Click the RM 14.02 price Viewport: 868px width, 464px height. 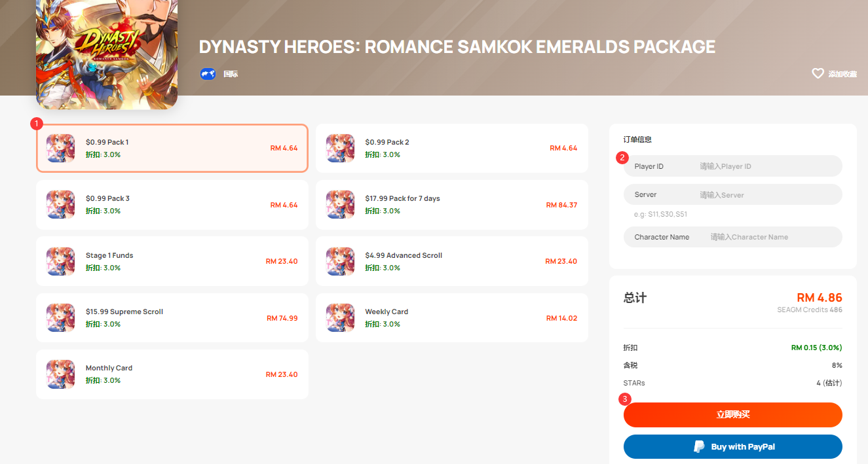click(561, 318)
